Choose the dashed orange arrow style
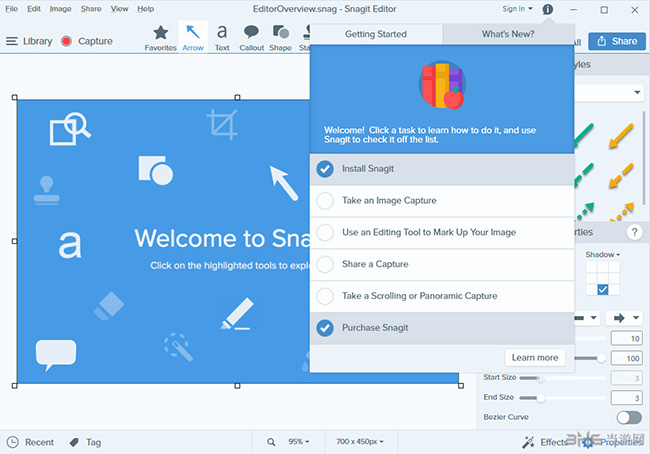This screenshot has height=454, width=650. coord(621,175)
